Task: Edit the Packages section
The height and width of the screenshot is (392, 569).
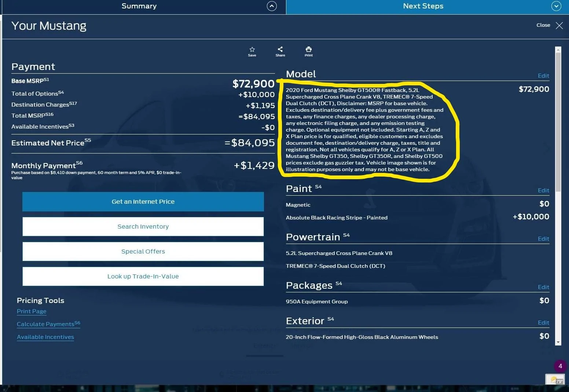Action: click(543, 287)
